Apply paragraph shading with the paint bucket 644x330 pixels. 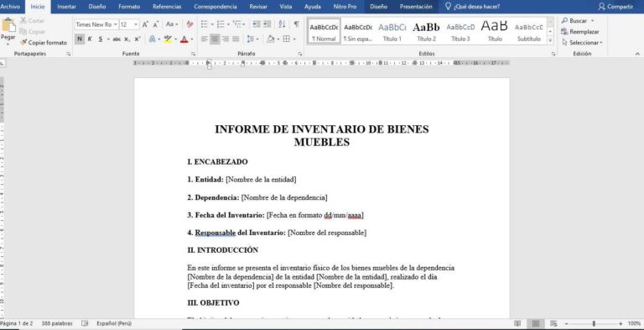pyautogui.click(x=271, y=39)
